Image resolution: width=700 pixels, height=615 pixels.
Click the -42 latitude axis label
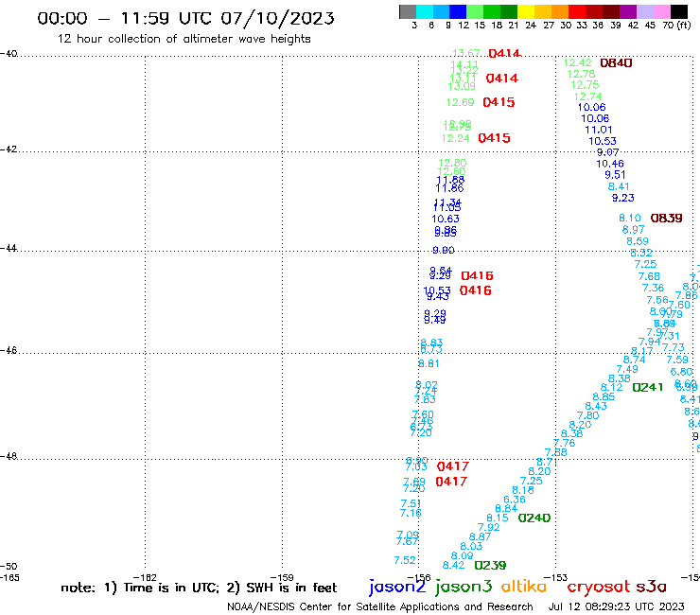coord(9,149)
